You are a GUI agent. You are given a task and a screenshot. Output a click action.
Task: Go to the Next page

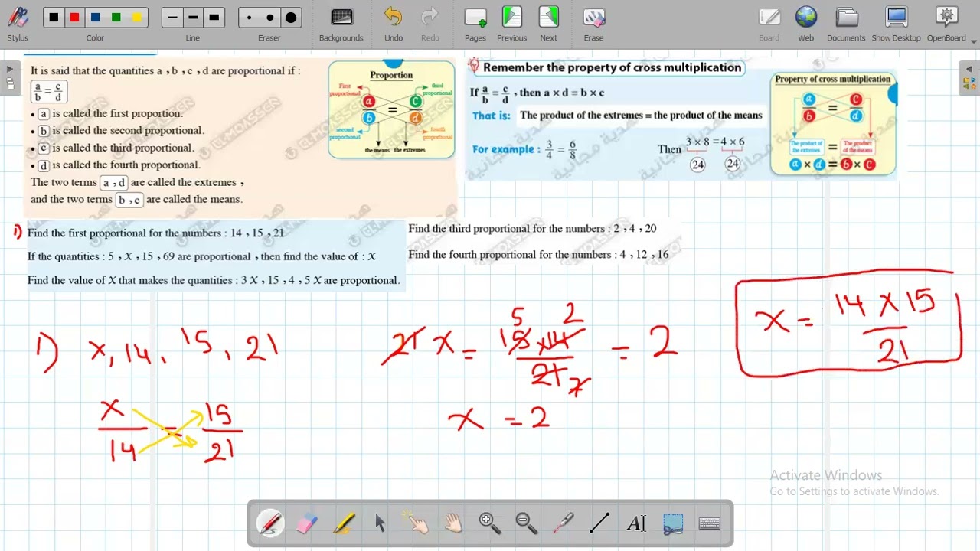pyautogui.click(x=549, y=24)
